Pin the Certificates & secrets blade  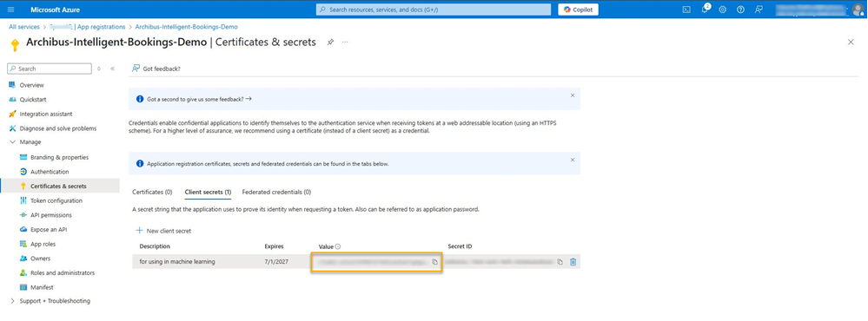[330, 42]
